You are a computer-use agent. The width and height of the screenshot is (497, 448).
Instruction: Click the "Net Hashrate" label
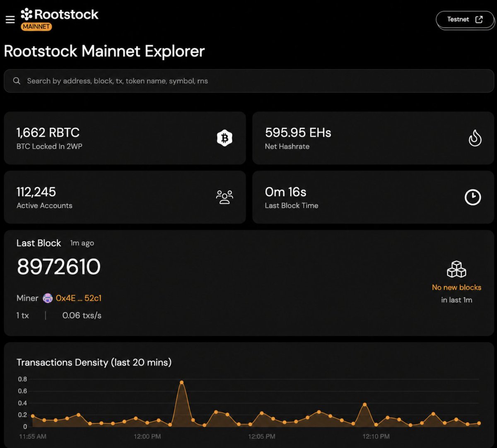(x=287, y=146)
